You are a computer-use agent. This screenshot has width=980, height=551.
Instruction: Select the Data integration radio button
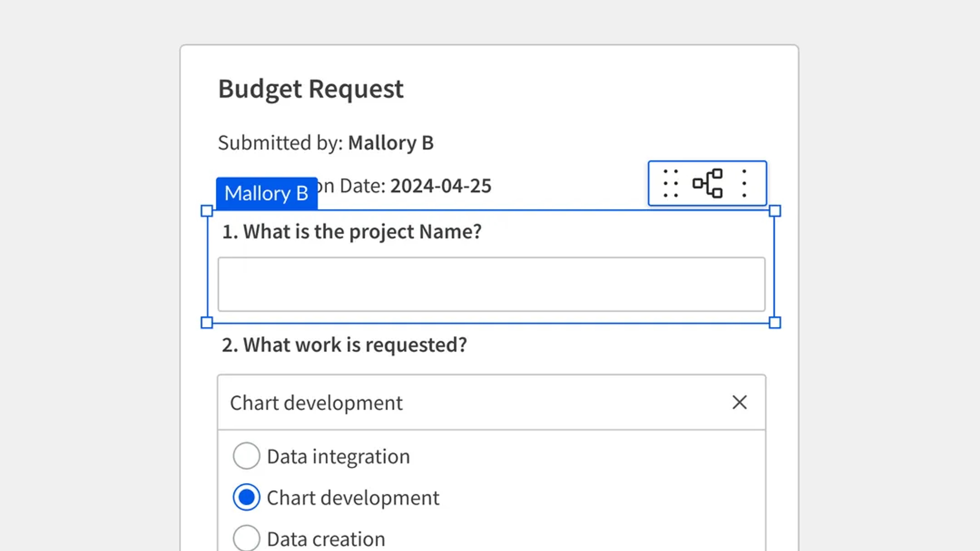247,456
